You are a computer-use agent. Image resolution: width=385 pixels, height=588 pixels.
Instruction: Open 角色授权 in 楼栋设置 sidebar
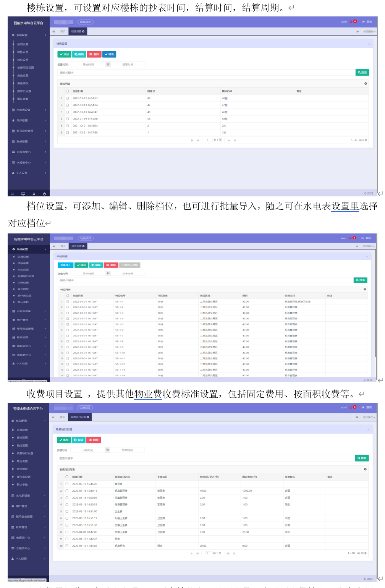(x=23, y=83)
